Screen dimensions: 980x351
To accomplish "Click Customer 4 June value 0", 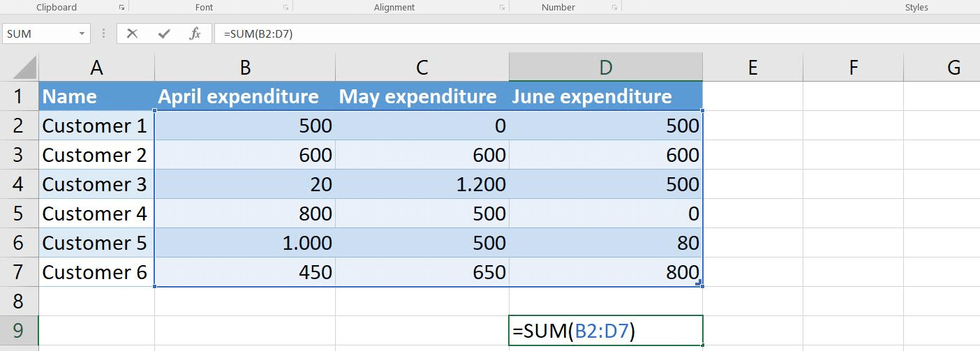I will 606,214.
